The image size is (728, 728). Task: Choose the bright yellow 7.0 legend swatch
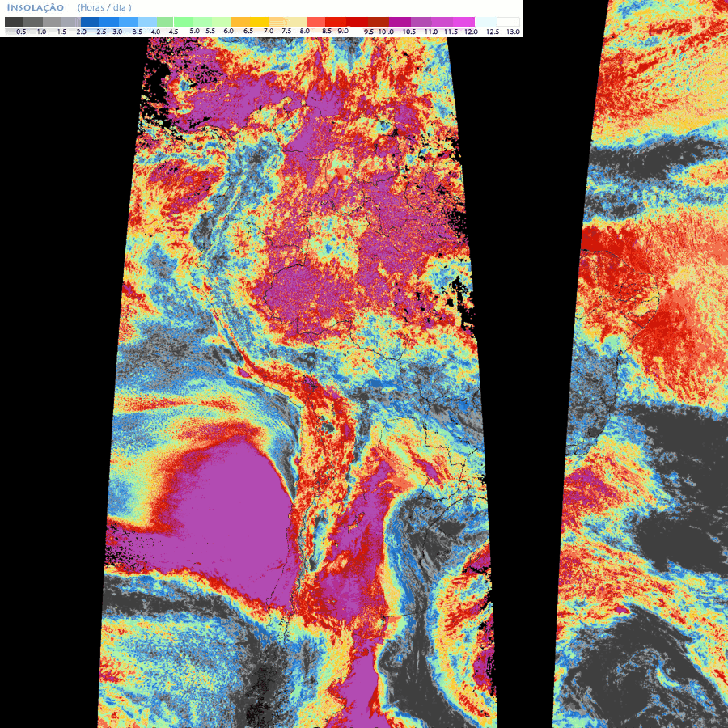pos(259,21)
